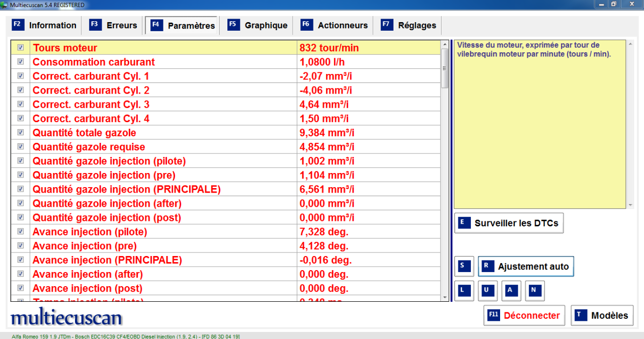Uncheck Avance injection (PRINCIPALE) checkbox
Viewport: 644px width, 339px height.
pos(21,260)
